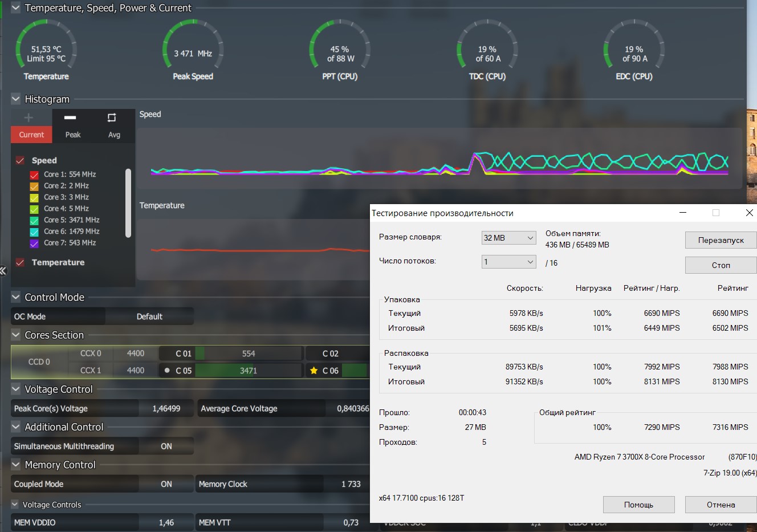Image resolution: width=757 pixels, height=532 pixels.
Task: Expand the side panel with the double chevron
Action: coord(3,271)
